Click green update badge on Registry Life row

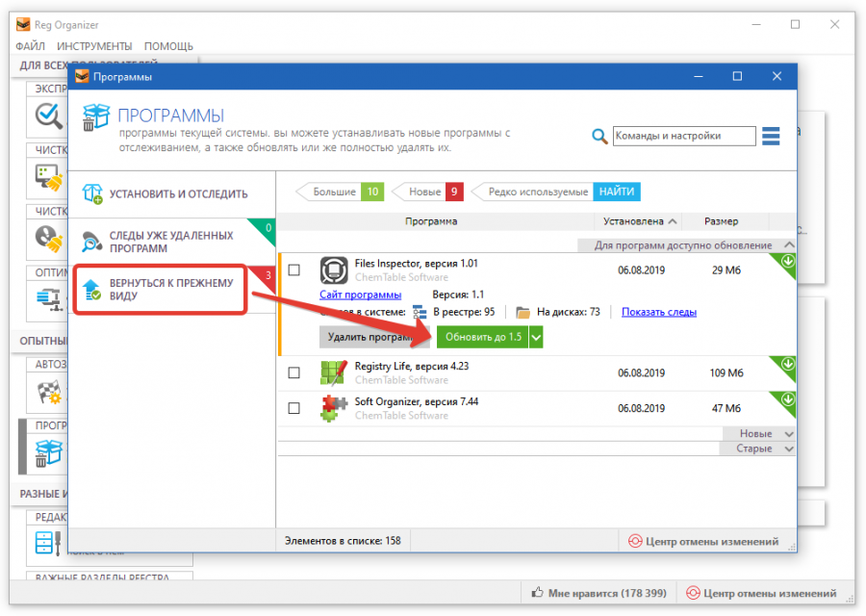[787, 365]
